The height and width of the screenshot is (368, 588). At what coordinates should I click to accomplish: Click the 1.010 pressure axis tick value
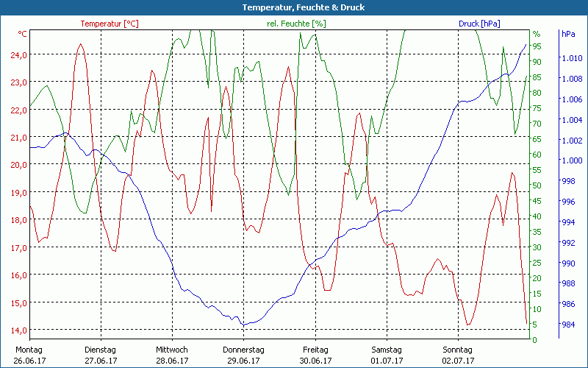coord(571,57)
